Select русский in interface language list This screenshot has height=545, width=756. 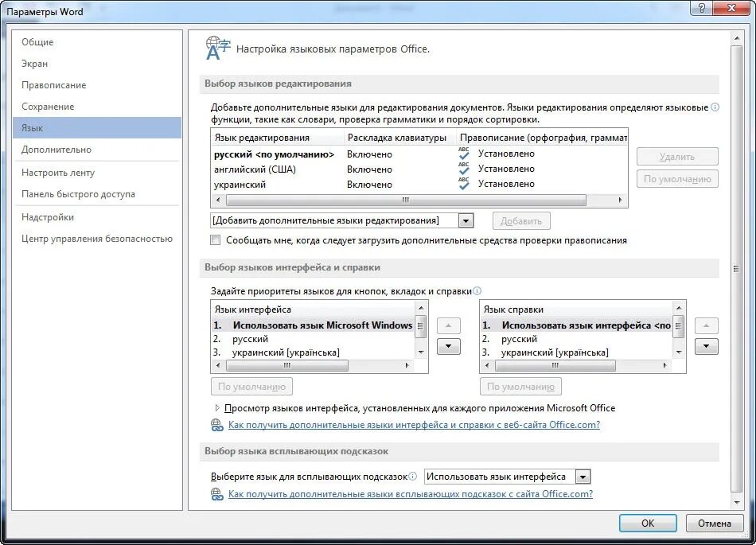[x=314, y=339]
